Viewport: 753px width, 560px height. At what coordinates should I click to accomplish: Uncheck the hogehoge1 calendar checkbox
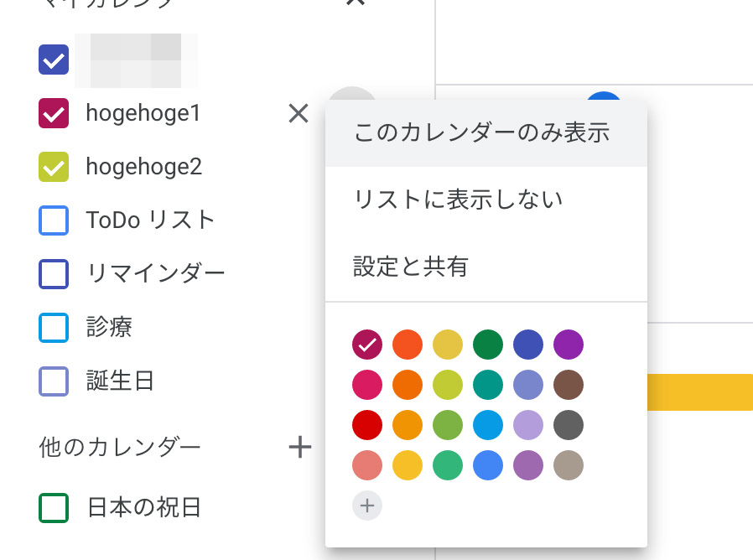click(54, 113)
